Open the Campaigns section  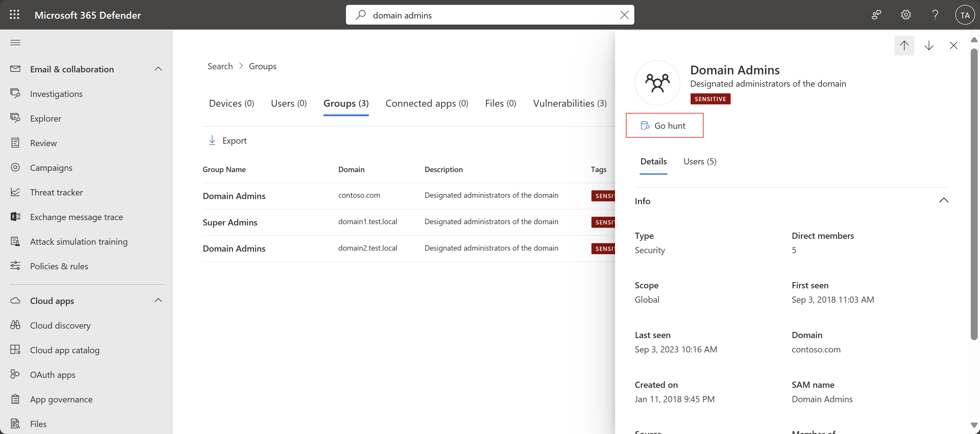51,167
